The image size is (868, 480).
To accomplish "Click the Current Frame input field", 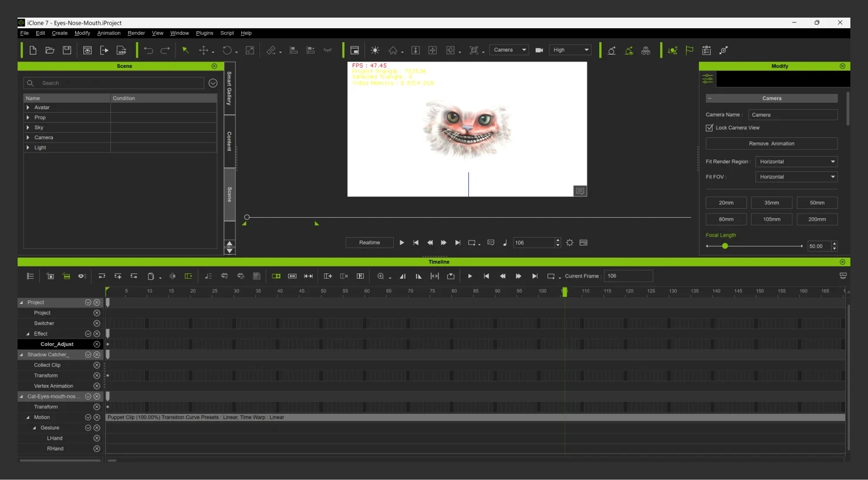I will click(629, 276).
